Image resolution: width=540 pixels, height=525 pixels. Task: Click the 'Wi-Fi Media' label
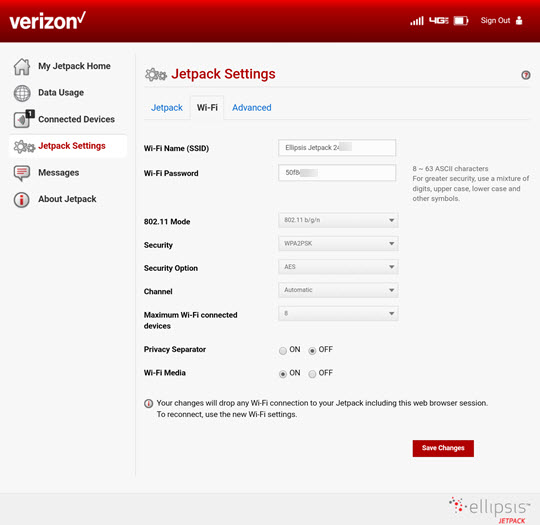pyautogui.click(x=165, y=373)
